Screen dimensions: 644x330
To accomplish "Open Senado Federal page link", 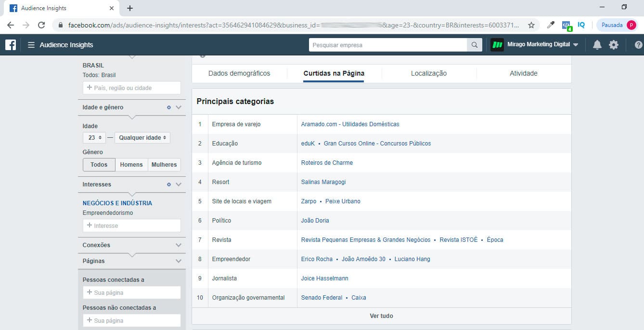I will coord(322,298).
